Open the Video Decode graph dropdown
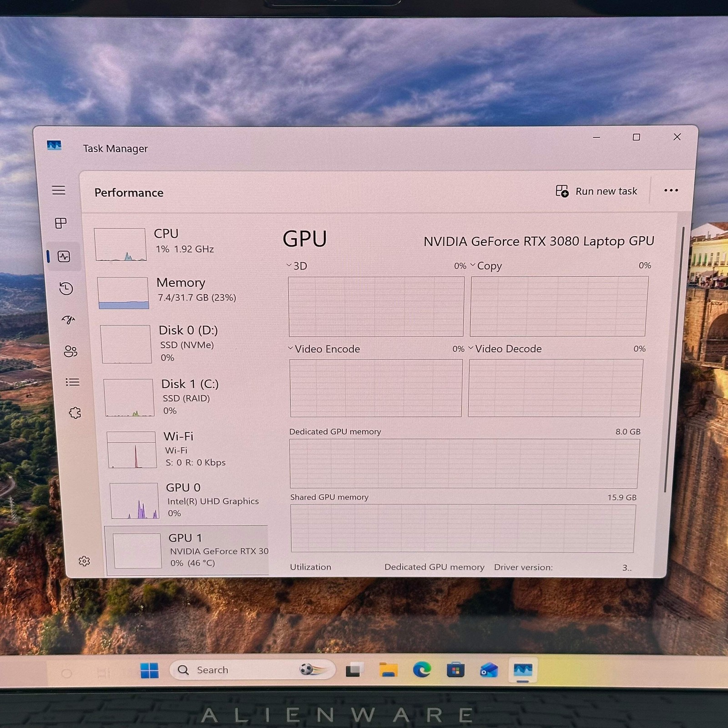 tap(471, 348)
